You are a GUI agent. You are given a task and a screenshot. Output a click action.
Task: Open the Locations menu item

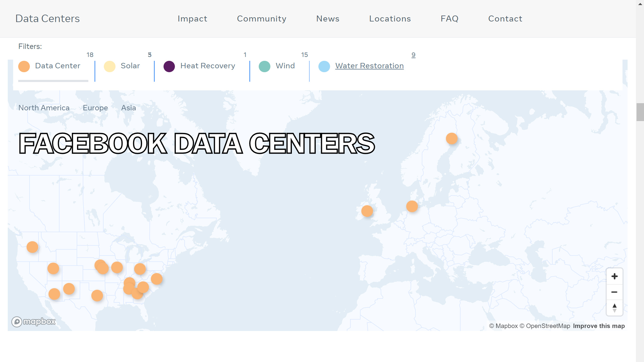coord(390,18)
